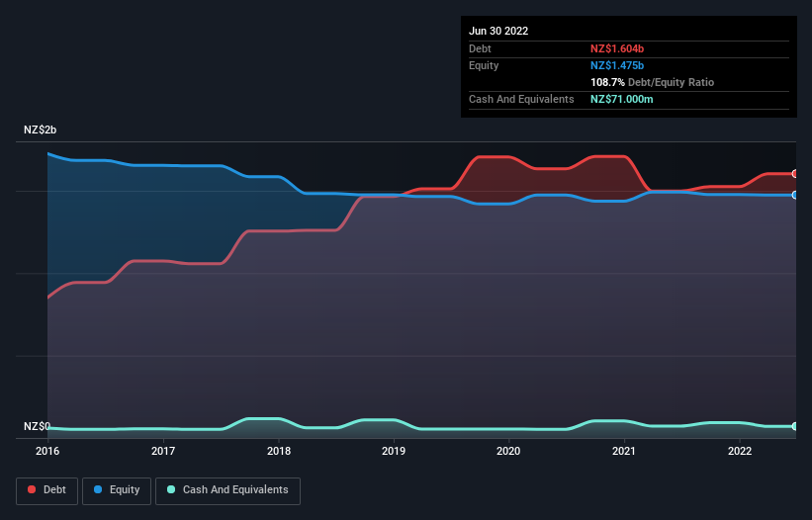The height and width of the screenshot is (520, 812).
Task: Select the blue Equity endpoint marker on chart
Action: coord(795,195)
